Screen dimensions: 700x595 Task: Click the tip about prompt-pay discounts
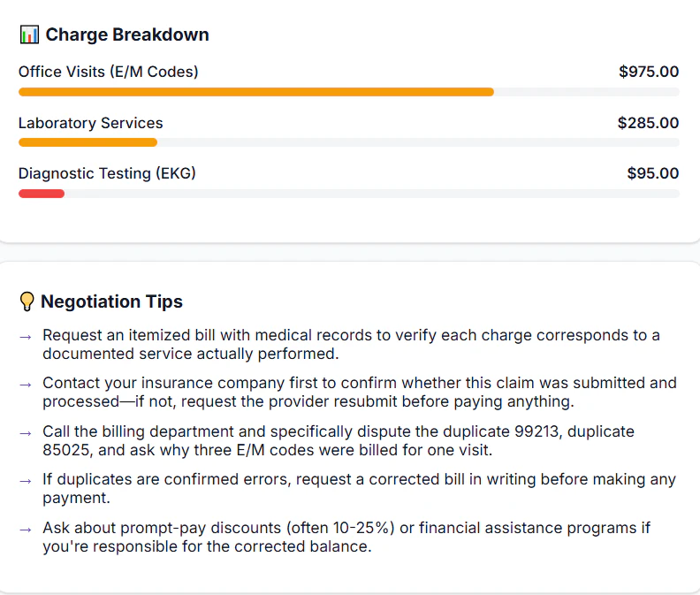(x=346, y=537)
